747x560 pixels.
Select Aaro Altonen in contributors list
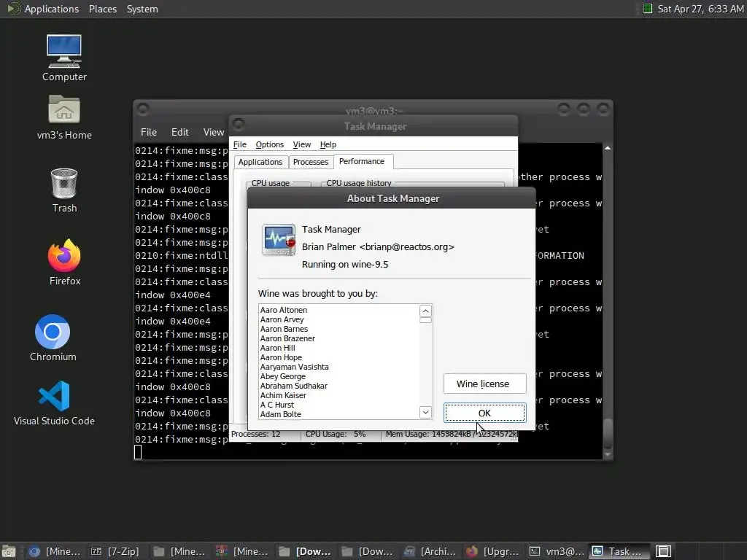(x=284, y=310)
